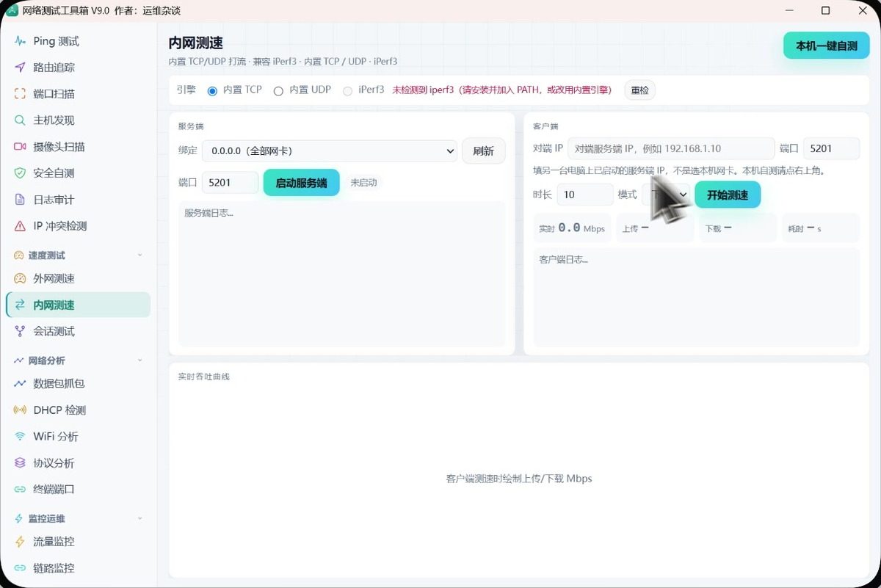Click the 链路监控 chain icon
Viewport: 881px width, 588px height.
coord(20,568)
